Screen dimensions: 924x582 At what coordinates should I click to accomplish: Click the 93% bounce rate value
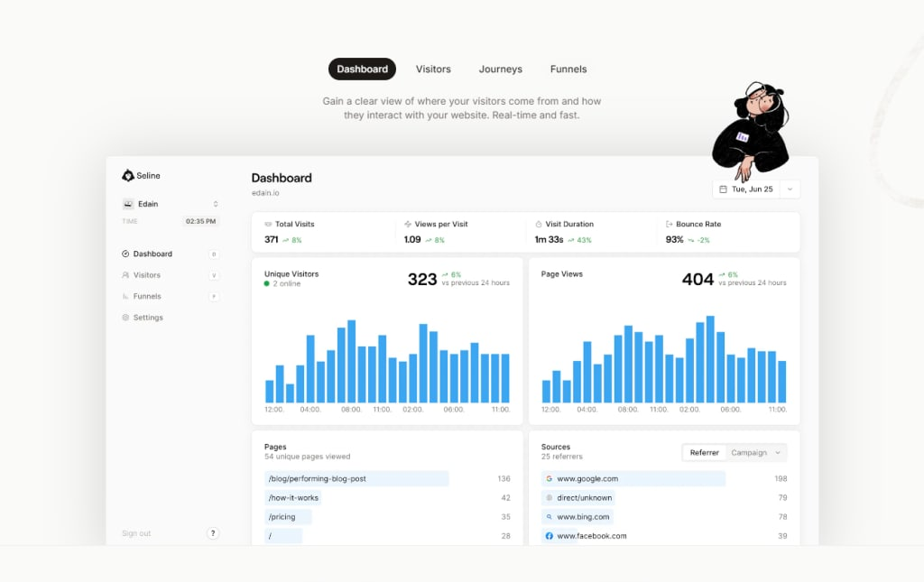pyautogui.click(x=674, y=240)
